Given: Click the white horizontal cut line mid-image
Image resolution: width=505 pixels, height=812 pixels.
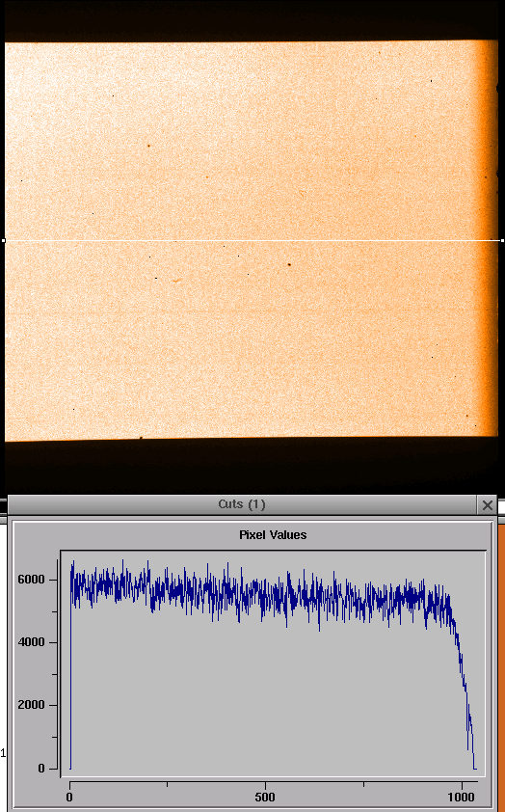Looking at the screenshot, I should (253, 240).
